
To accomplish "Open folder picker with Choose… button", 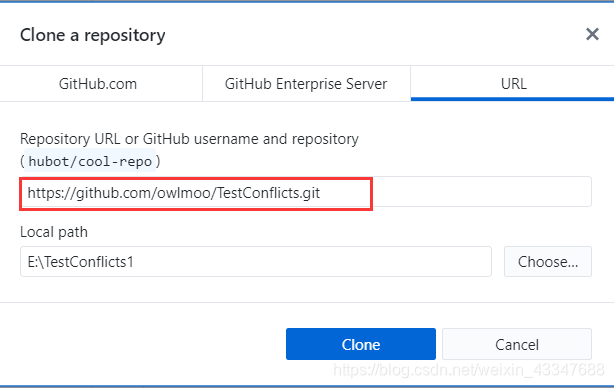I will click(x=547, y=262).
